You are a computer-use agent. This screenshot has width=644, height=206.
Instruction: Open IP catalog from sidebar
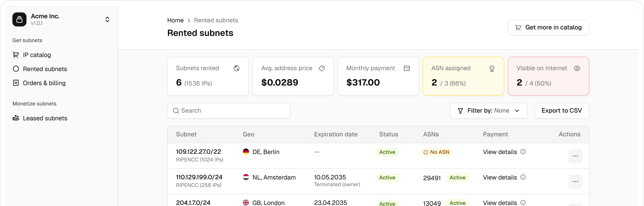(x=37, y=55)
